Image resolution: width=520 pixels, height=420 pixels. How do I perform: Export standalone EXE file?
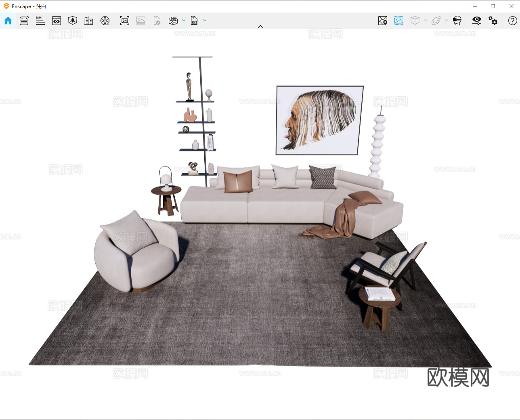tap(194, 21)
